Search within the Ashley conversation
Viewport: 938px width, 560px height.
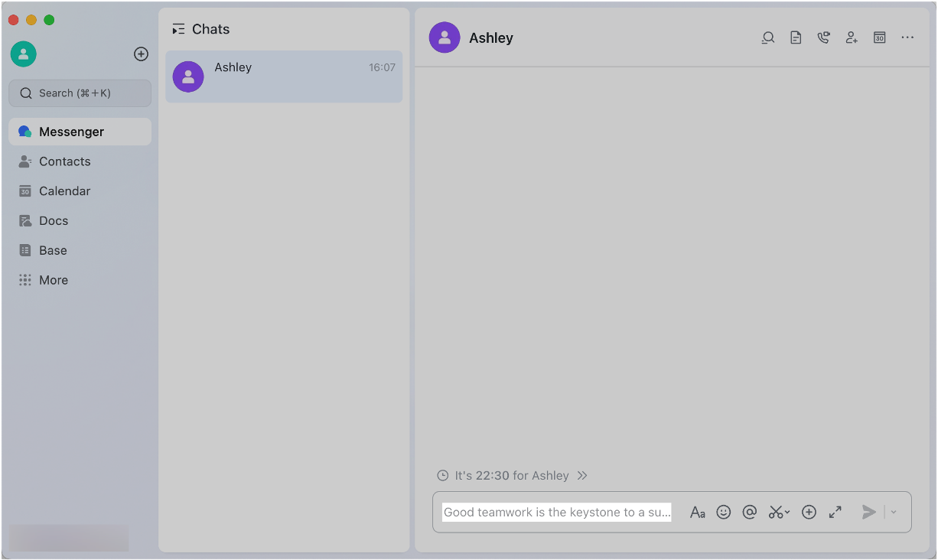(x=768, y=37)
